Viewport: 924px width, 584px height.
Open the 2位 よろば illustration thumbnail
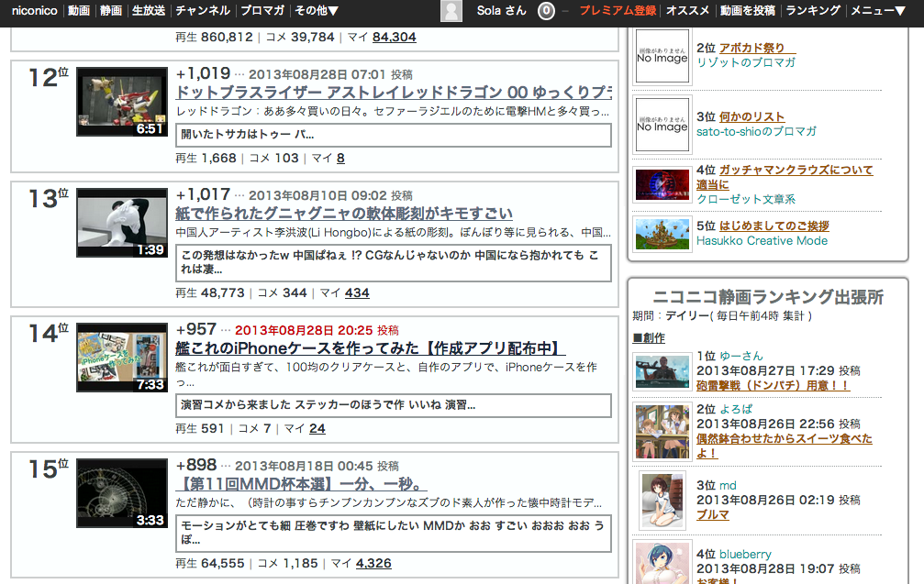click(662, 432)
